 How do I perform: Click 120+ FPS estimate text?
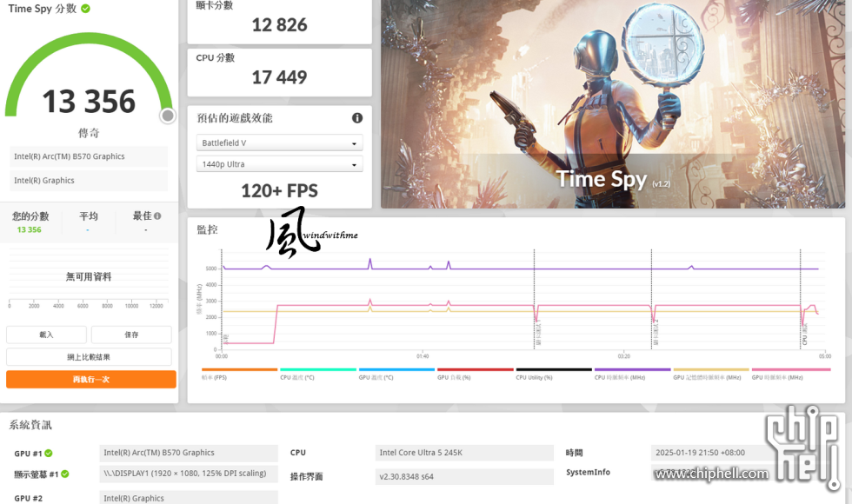click(x=279, y=190)
